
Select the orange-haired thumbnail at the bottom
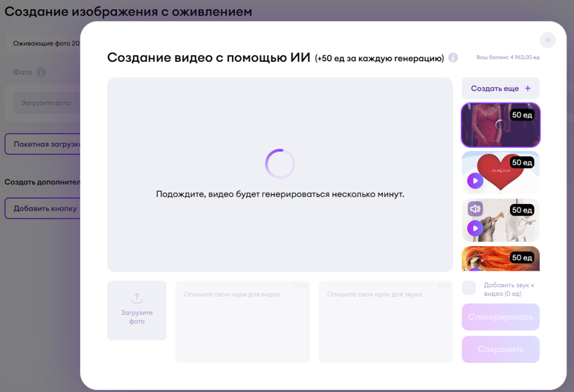tap(500, 259)
